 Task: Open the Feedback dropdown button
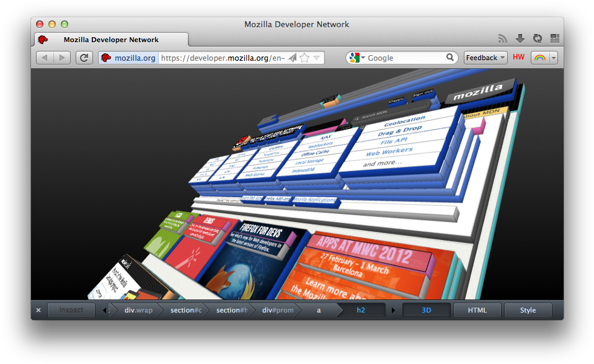pos(485,58)
